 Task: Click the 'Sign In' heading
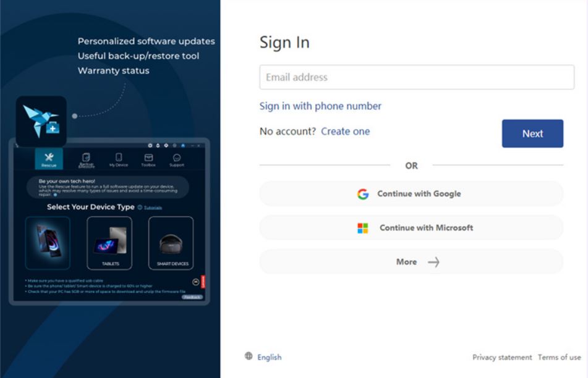tap(284, 42)
